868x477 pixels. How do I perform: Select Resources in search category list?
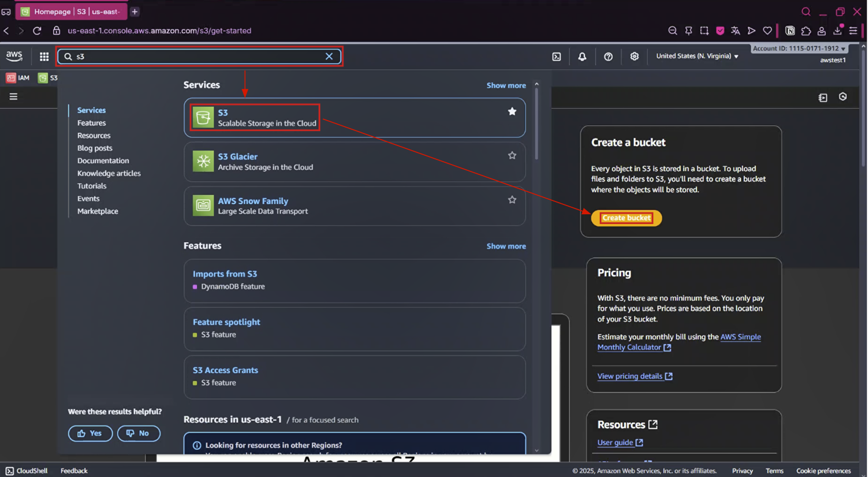93,136
